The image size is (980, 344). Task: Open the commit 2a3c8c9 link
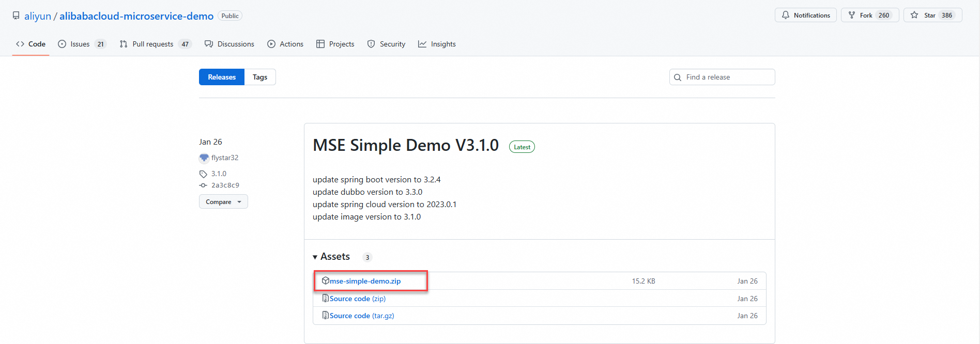pyautogui.click(x=225, y=185)
